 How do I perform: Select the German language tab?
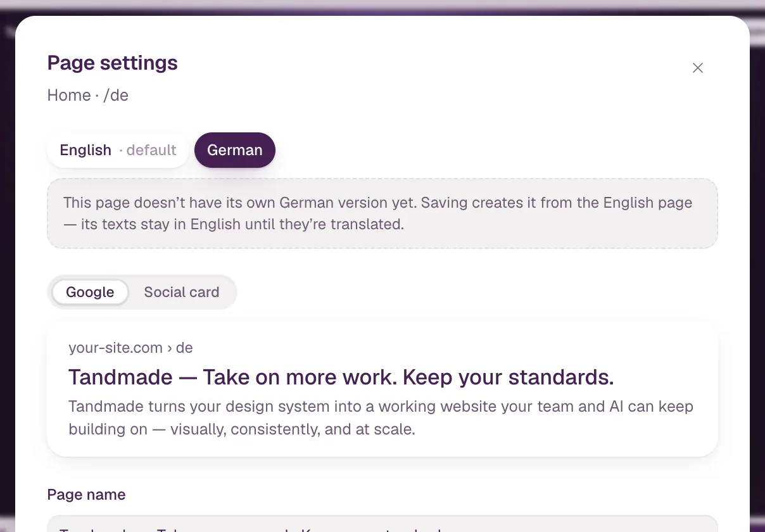tap(235, 150)
